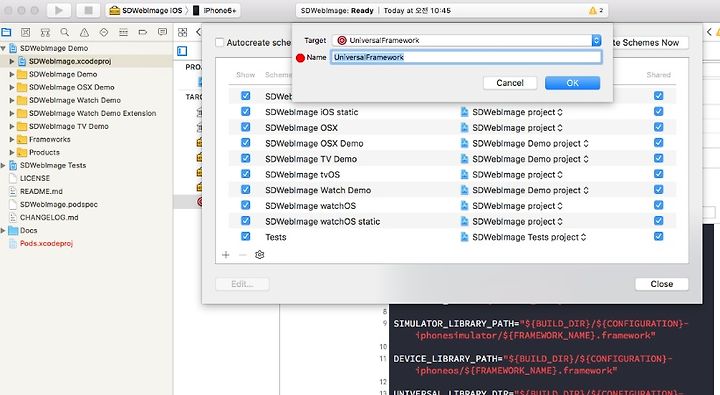Screen dimensions: 720x395
Task: Click the Stop button in toolbar
Action: (88, 10)
